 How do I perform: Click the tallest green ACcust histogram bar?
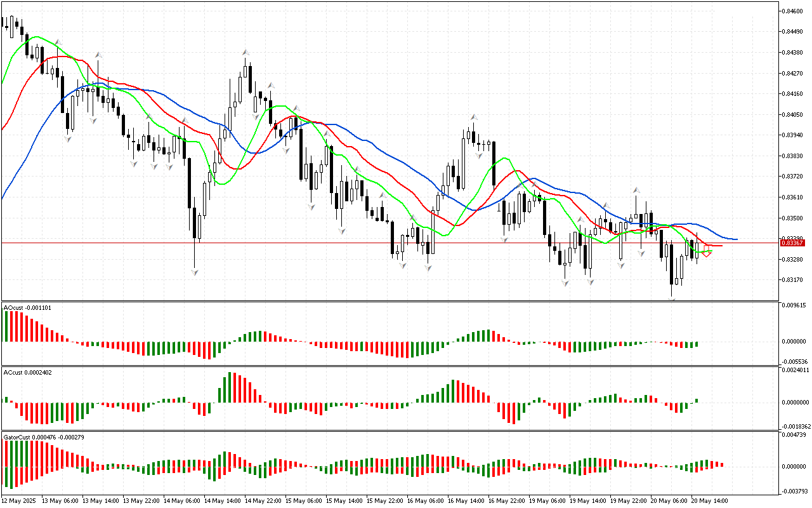click(230, 387)
